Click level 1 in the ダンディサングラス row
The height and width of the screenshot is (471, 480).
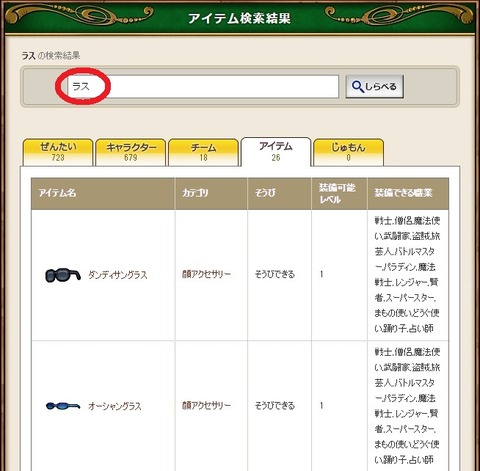click(322, 274)
